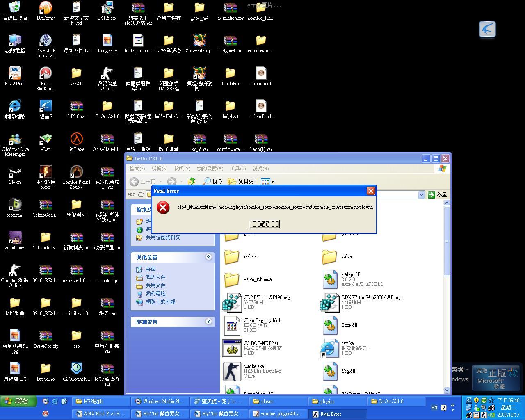The width and height of the screenshot is (525, 420).
Task: Open the urban.mdl file icon
Action: [261, 76]
